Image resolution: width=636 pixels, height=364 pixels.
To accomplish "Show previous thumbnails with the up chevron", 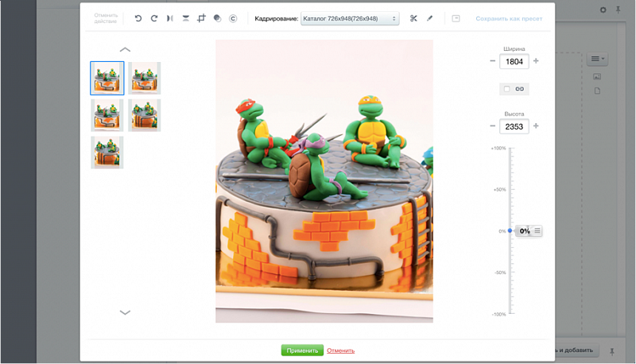I will [125, 49].
